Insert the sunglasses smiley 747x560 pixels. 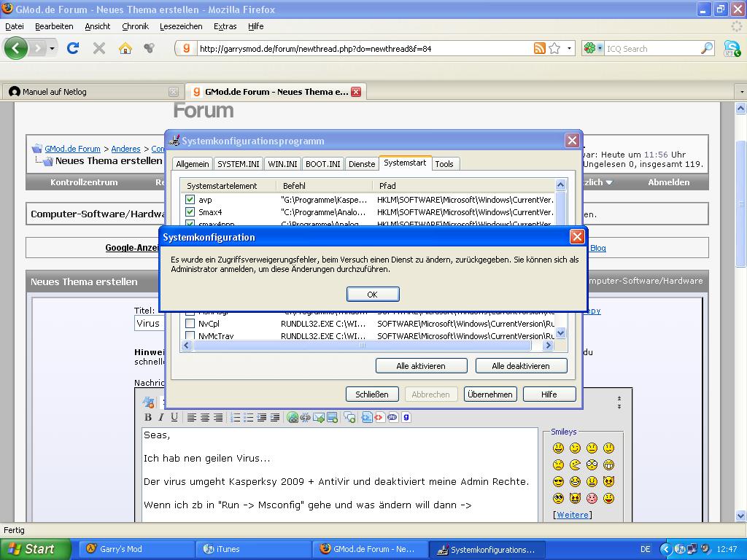pos(558,482)
